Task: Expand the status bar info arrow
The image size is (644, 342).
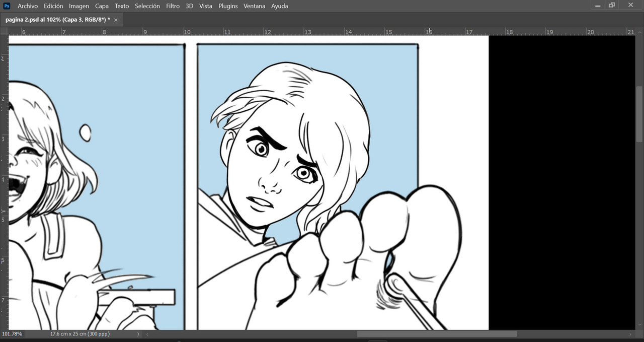Action: click(x=138, y=334)
